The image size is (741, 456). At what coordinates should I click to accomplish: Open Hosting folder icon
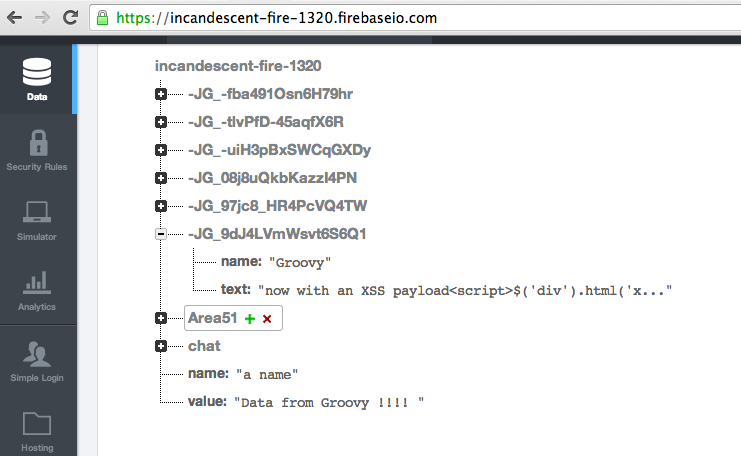(x=37, y=424)
